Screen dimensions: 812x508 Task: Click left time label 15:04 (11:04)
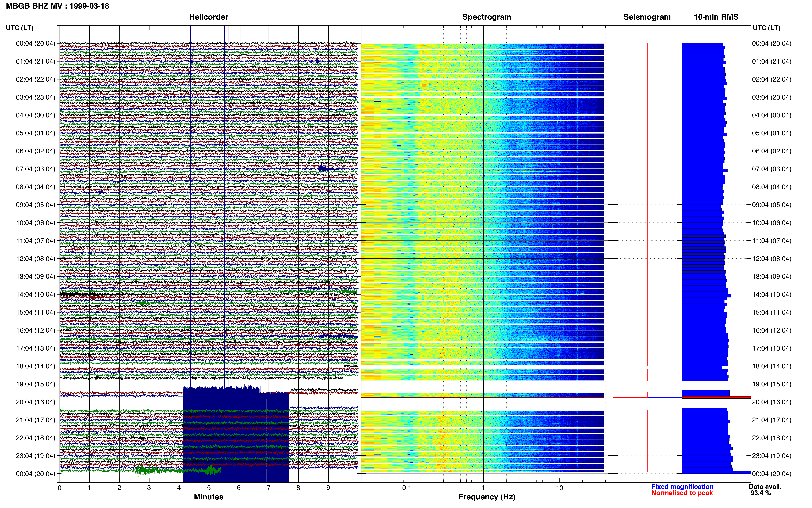click(x=36, y=313)
